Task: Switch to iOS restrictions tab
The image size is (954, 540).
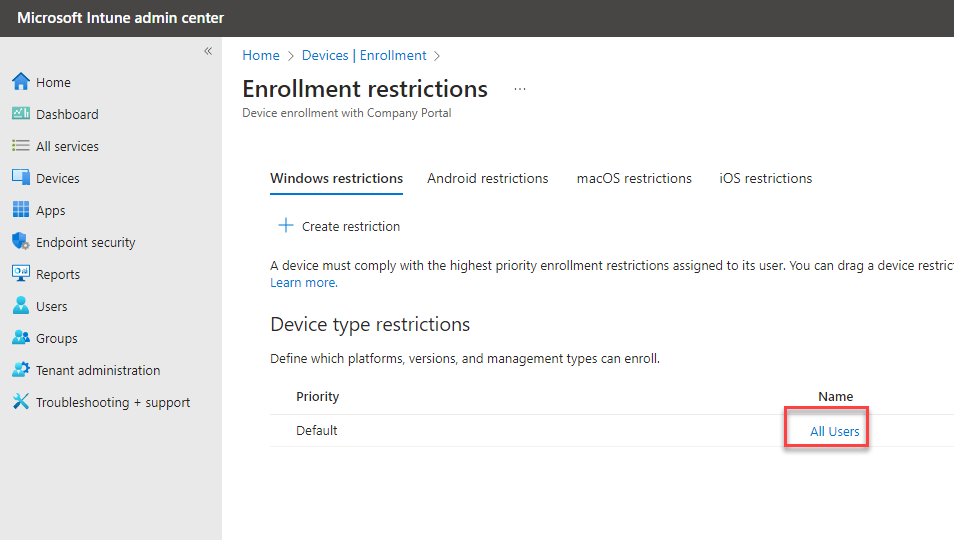Action: [765, 178]
